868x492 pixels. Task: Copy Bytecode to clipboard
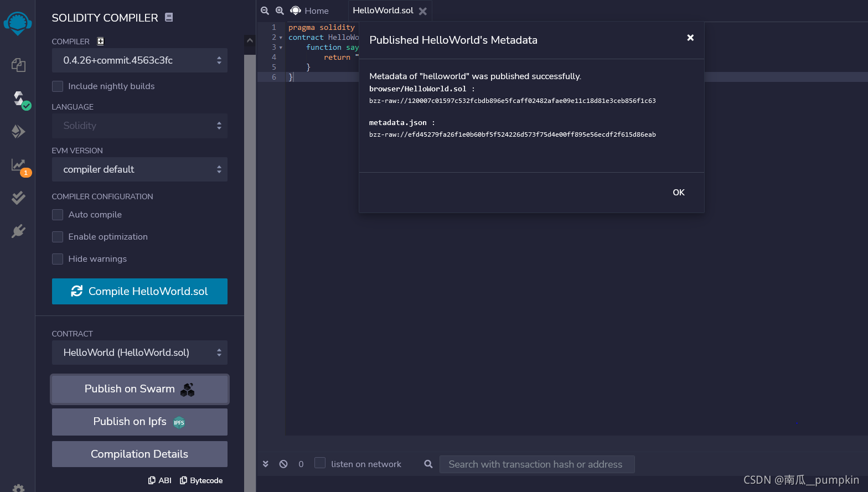click(201, 480)
